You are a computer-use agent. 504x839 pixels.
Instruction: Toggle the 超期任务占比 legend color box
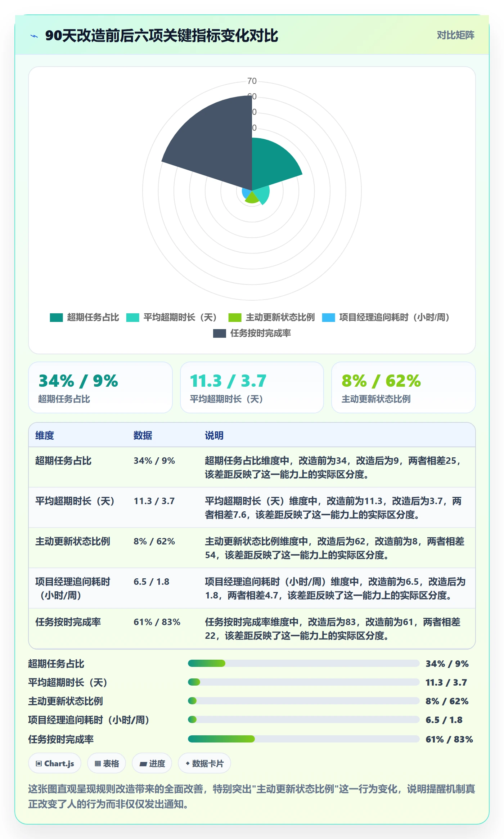tap(56, 318)
